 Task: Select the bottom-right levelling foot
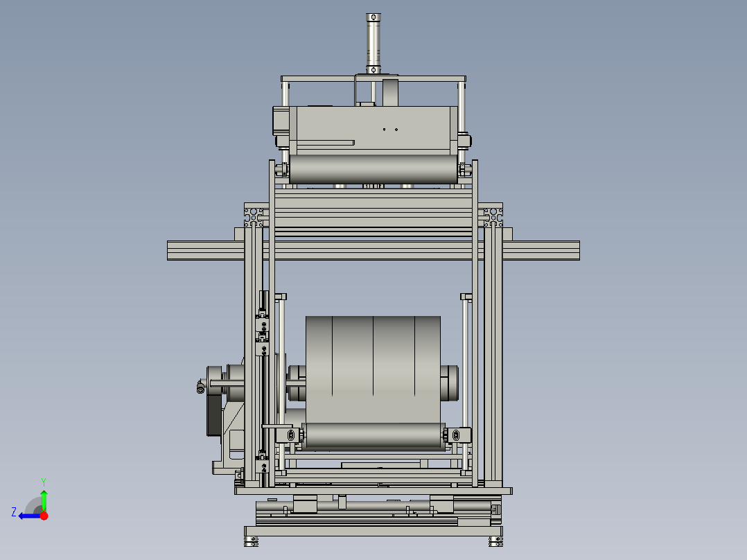[x=495, y=542]
